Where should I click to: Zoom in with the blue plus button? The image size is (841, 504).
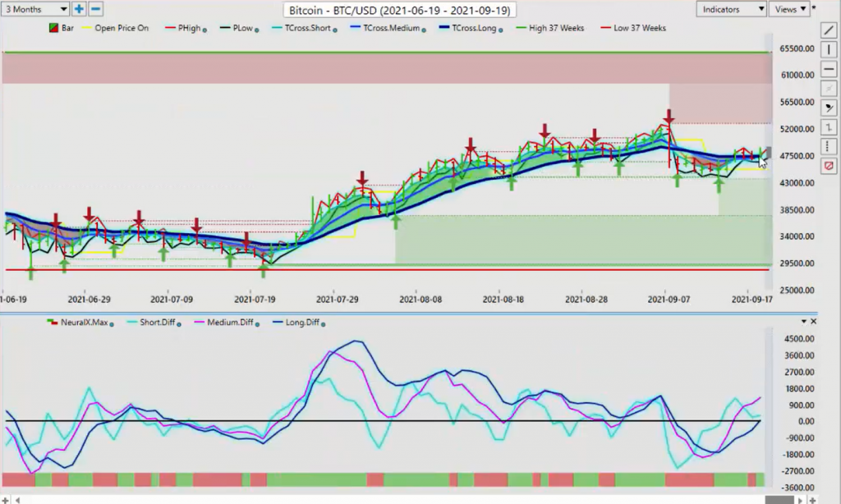click(x=79, y=9)
